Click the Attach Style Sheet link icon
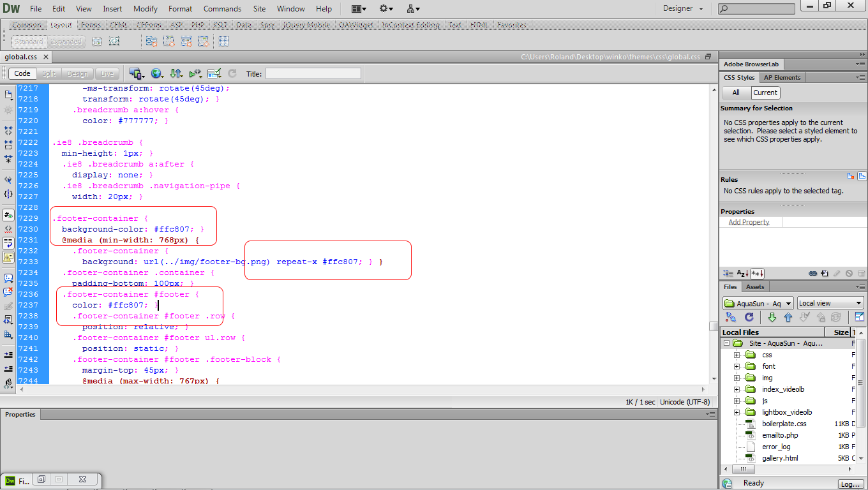The height and width of the screenshot is (490, 868). 813,273
